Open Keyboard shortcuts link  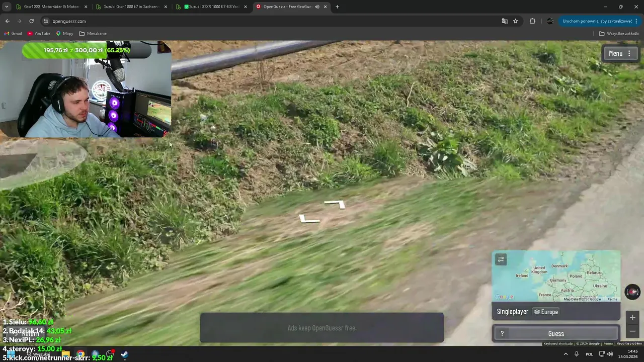[558, 343]
